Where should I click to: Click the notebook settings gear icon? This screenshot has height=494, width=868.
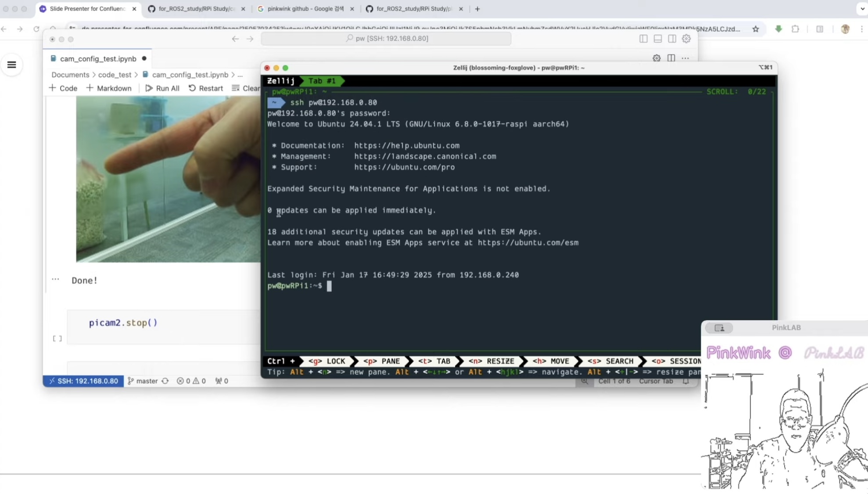(x=656, y=58)
